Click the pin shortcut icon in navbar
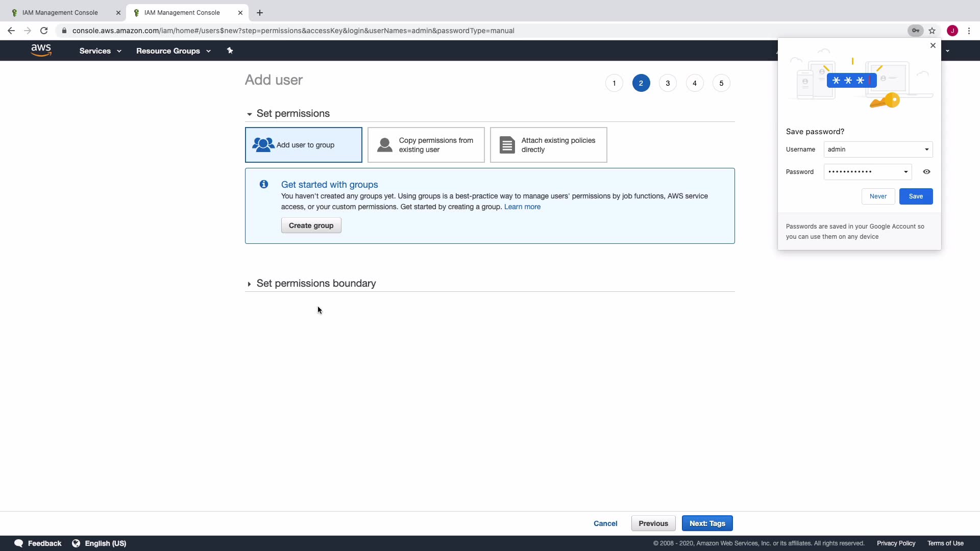980x551 pixels. click(x=230, y=51)
